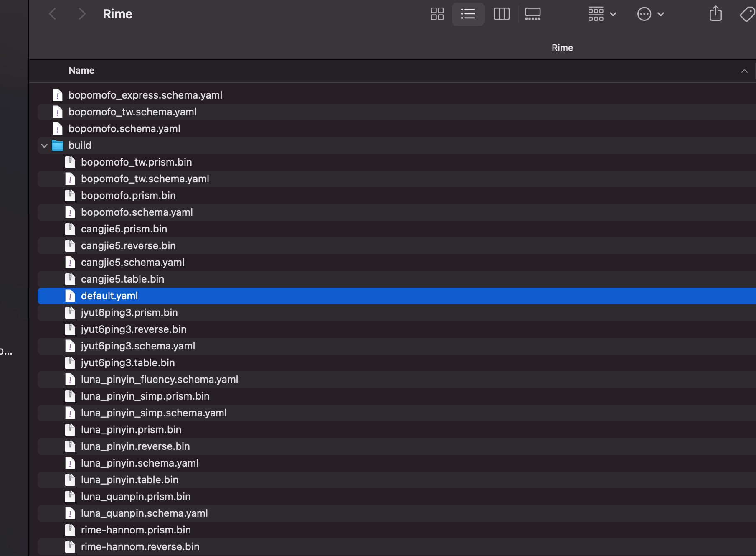Select top-level bopomofo.schema.yaml file
Viewport: 756px width, 556px height.
(124, 129)
